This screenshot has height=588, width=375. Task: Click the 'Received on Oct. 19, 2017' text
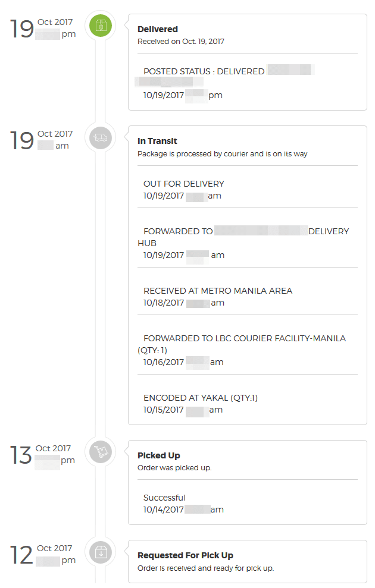coord(180,42)
